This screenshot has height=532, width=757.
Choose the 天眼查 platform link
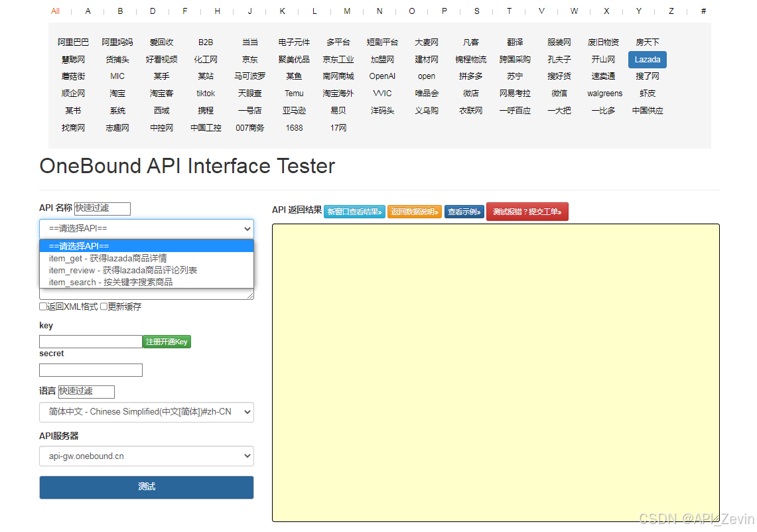tap(250, 94)
